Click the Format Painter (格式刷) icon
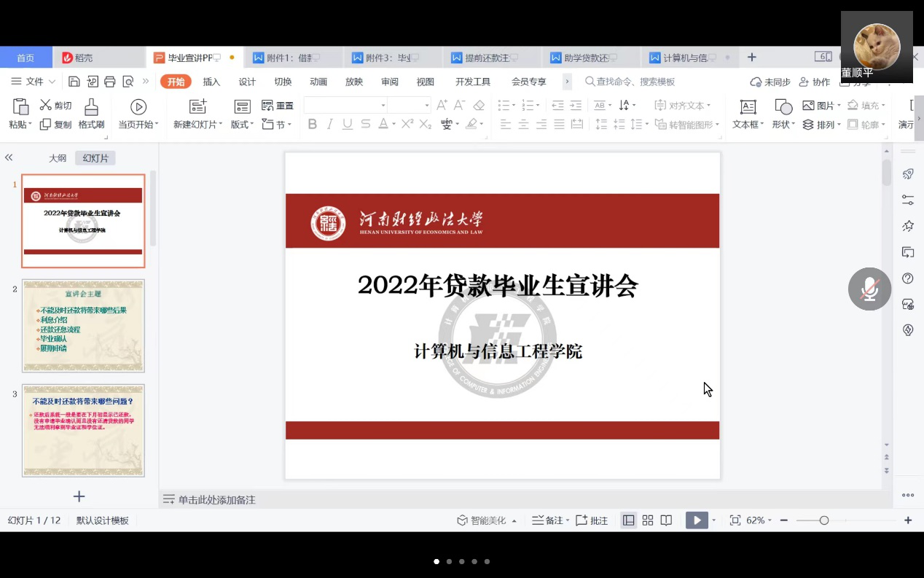924x578 pixels. click(91, 108)
